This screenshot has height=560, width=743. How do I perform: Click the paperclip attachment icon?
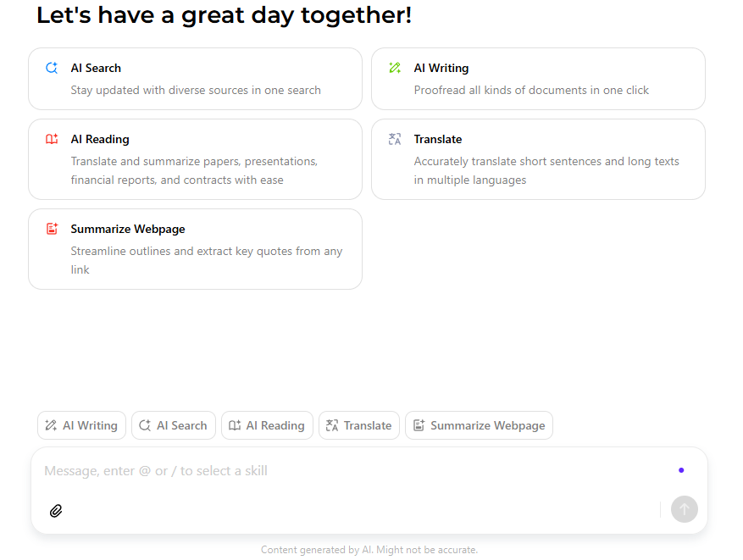(x=56, y=511)
